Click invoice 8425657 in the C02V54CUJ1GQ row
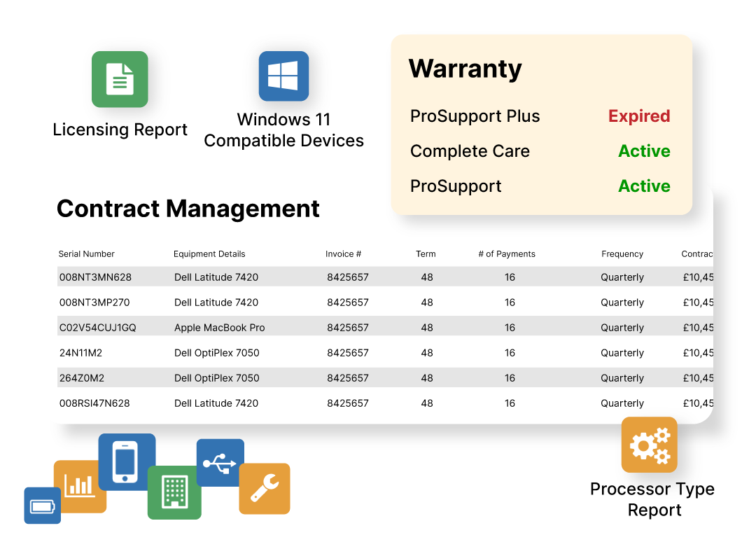 coord(348,328)
